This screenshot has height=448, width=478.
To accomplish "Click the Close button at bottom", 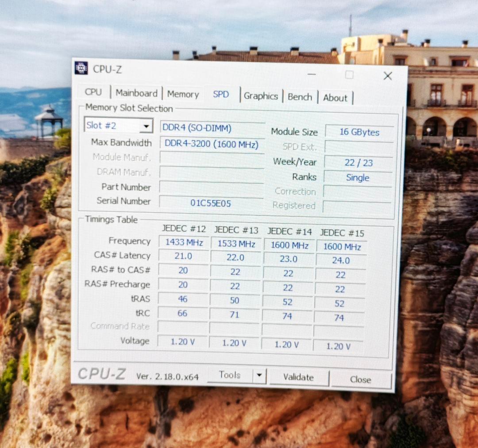I will [361, 379].
